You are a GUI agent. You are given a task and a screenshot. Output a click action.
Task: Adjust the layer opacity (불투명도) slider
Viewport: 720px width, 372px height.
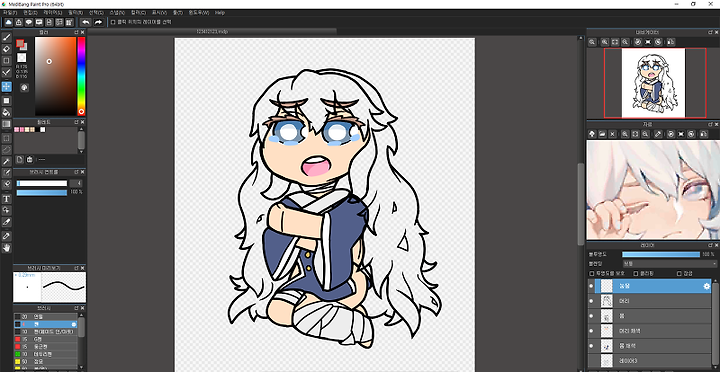tap(661, 254)
